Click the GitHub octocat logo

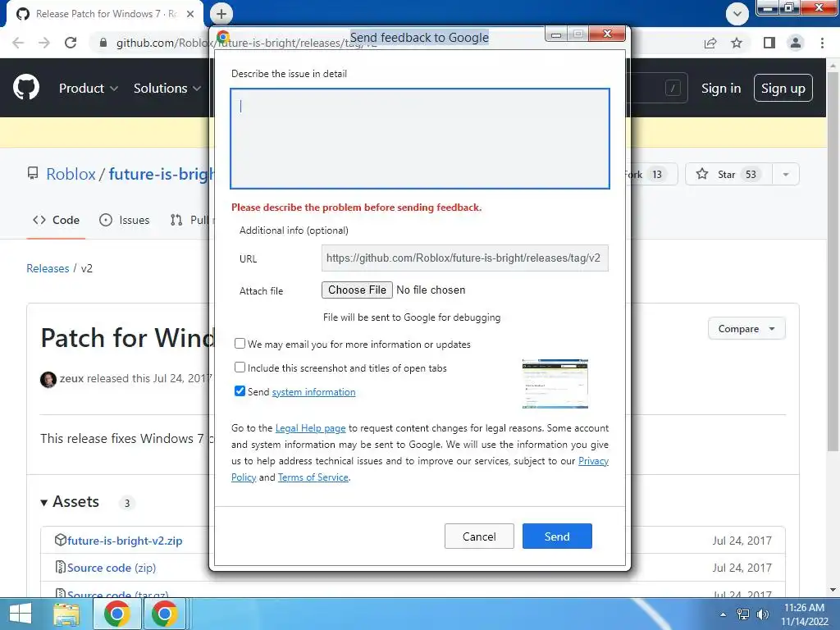click(x=25, y=88)
